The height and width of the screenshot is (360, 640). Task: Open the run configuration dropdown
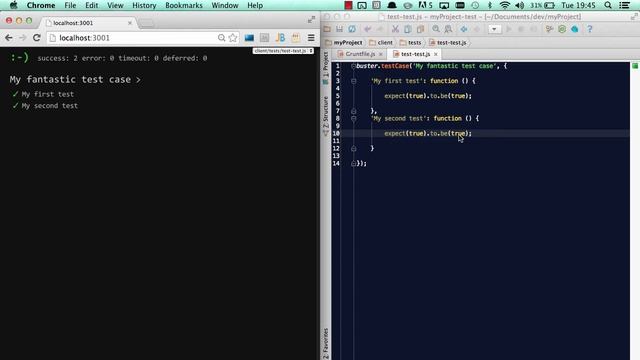point(494,29)
